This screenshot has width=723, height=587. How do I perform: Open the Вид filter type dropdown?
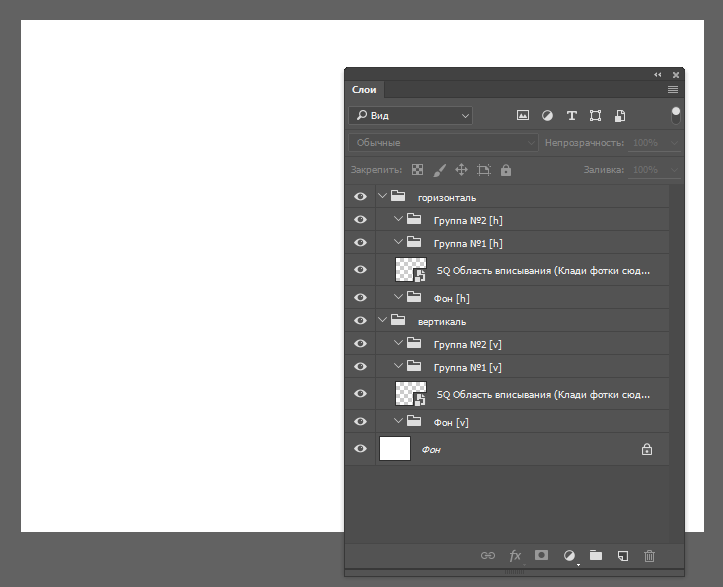pyautogui.click(x=410, y=115)
